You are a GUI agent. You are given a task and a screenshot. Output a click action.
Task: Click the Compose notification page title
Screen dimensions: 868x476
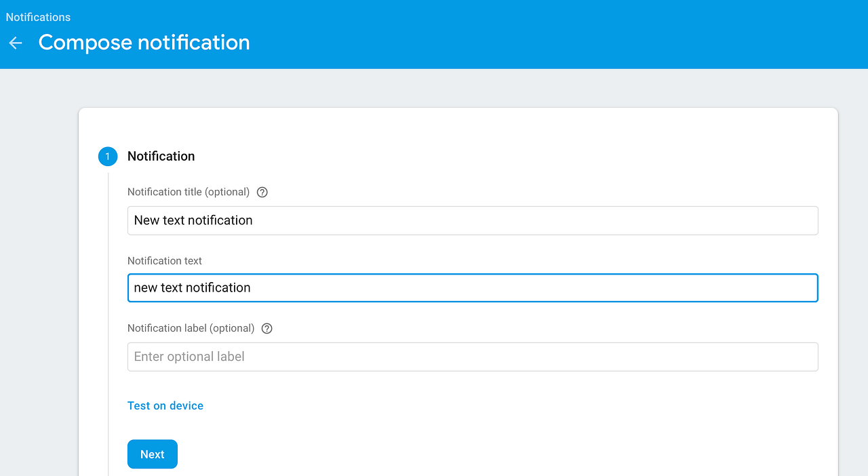click(144, 42)
